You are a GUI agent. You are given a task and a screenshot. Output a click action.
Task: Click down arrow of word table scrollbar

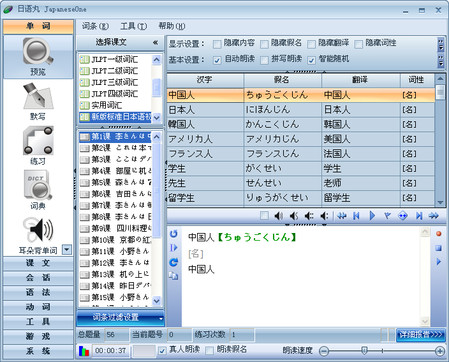click(440, 202)
